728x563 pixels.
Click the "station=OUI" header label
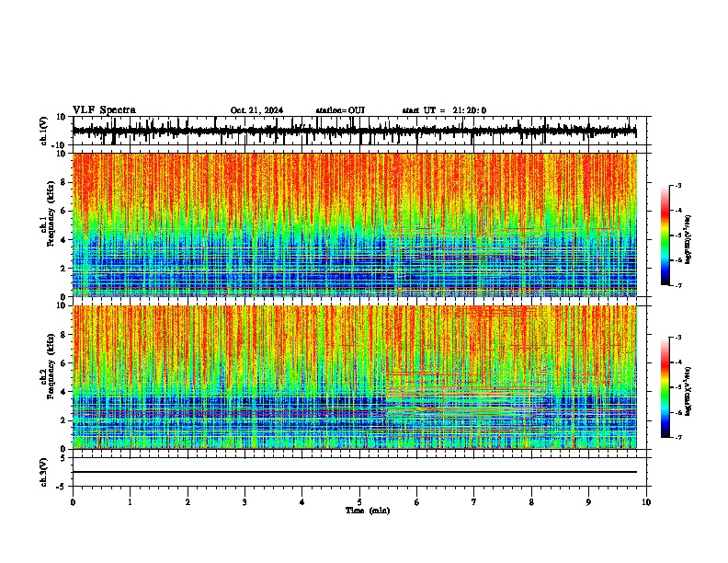click(340, 110)
